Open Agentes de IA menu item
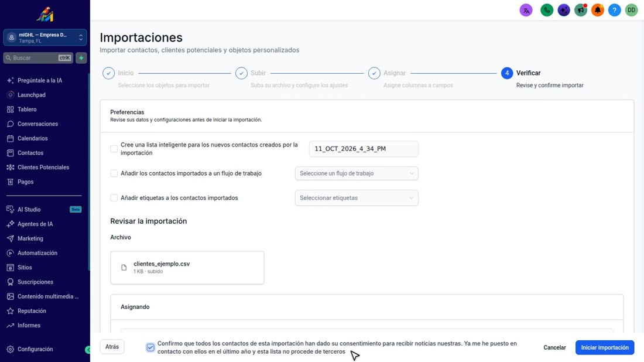The height and width of the screenshot is (362, 644). 35,224
